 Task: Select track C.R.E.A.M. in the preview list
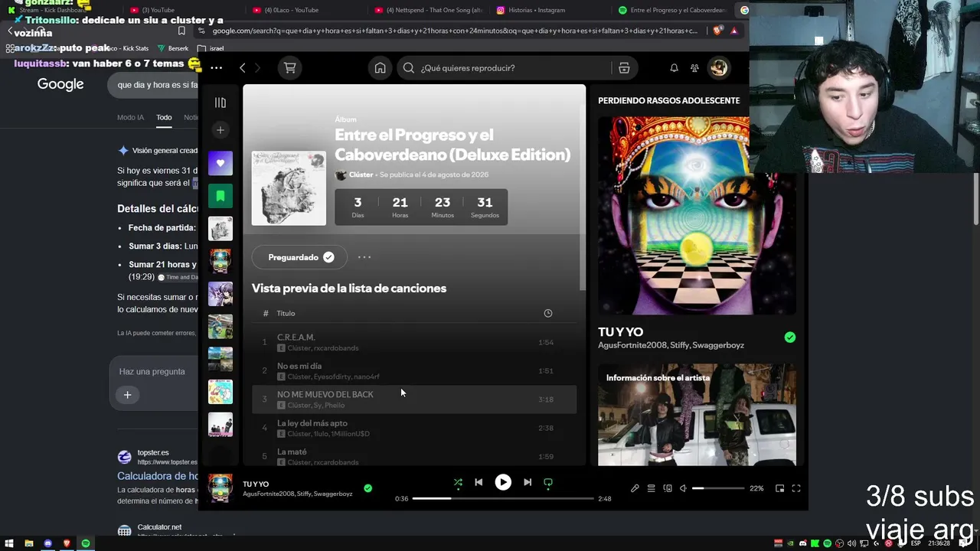[414, 342]
